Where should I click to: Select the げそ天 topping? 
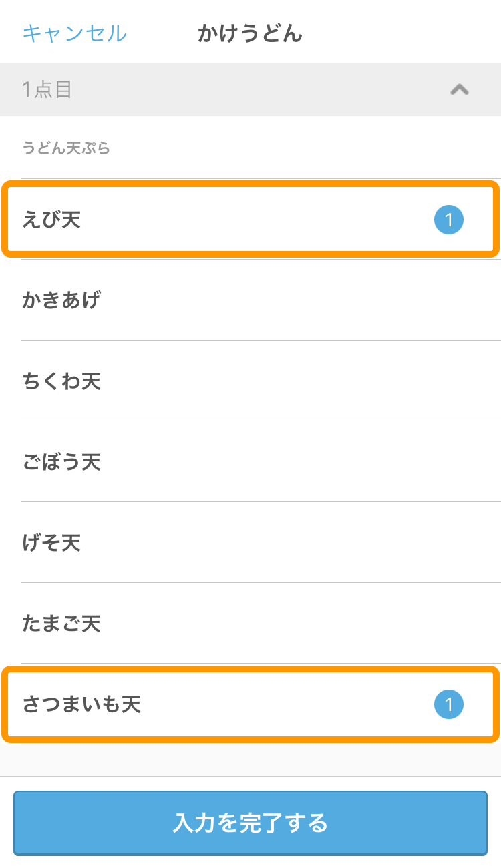pyautogui.click(x=251, y=543)
